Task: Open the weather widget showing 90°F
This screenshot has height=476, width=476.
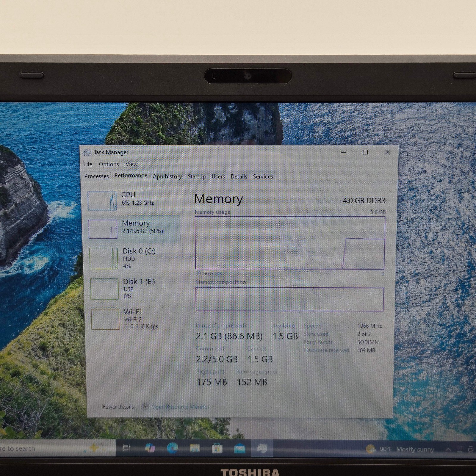Action: [x=400, y=449]
